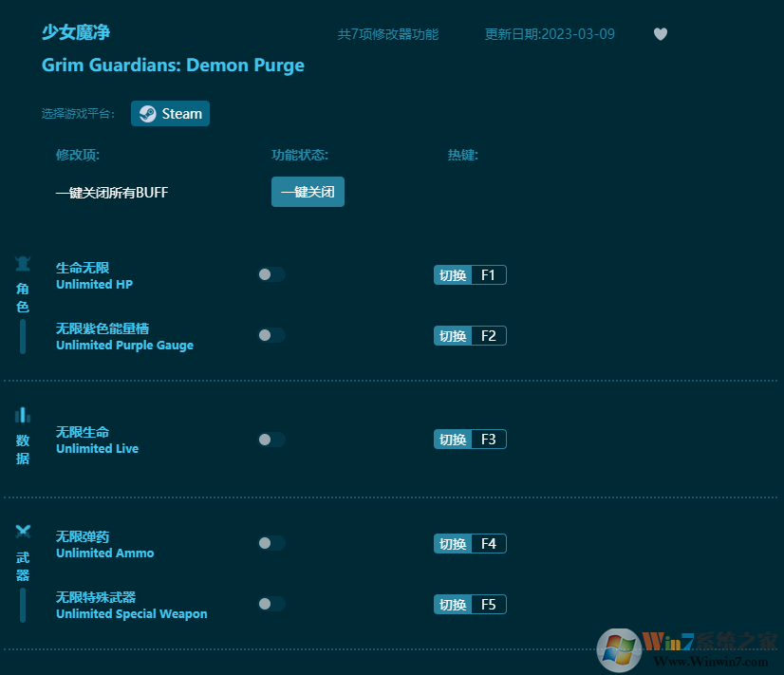Click the F5 hotkey field
Image resolution: width=784 pixels, height=675 pixels.
[489, 604]
